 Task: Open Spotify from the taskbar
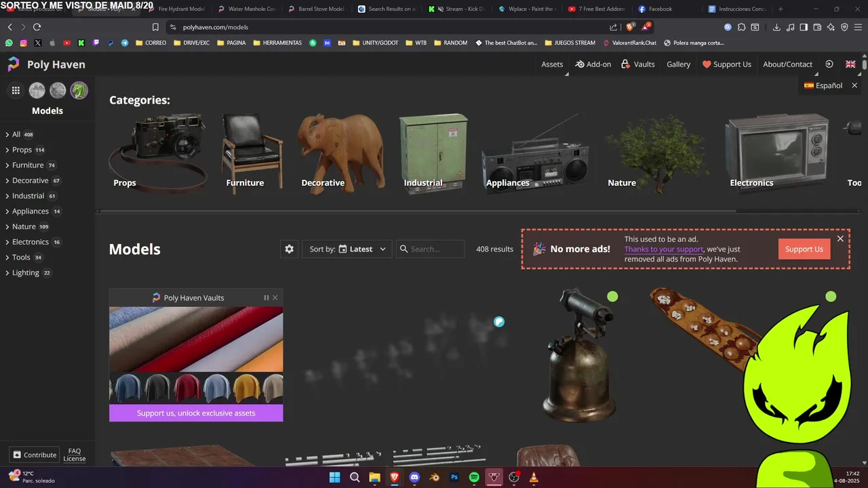pyautogui.click(x=474, y=477)
